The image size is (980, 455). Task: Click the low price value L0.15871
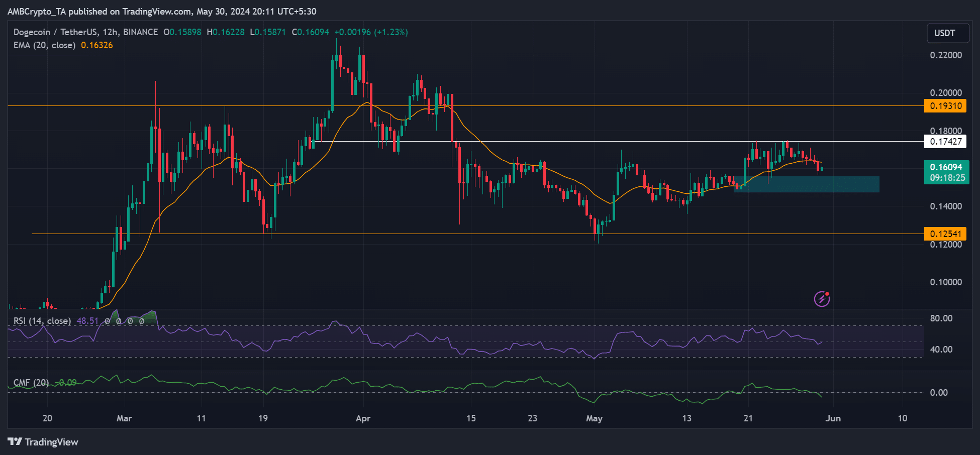click(268, 32)
